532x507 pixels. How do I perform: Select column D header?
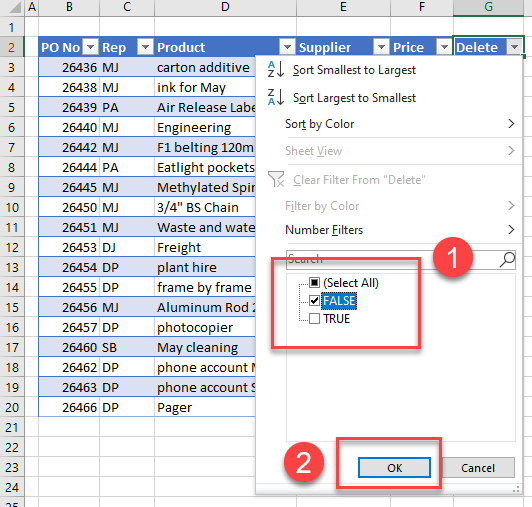click(x=225, y=7)
